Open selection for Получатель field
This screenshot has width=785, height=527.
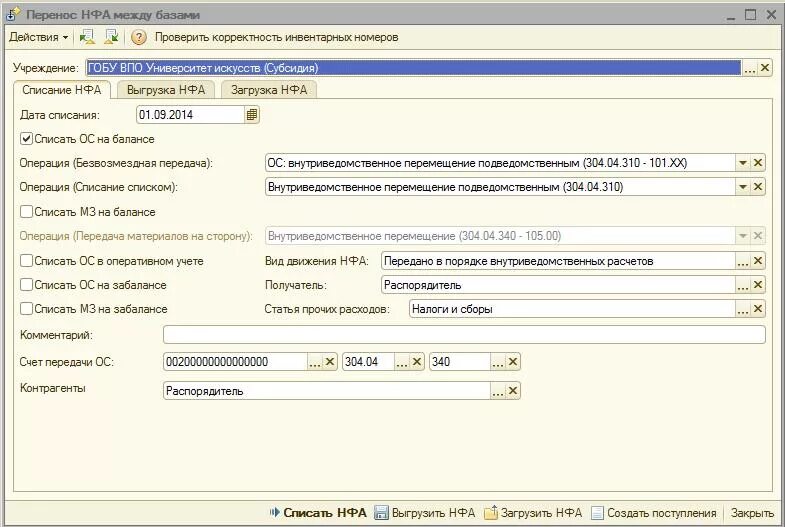pos(743,285)
